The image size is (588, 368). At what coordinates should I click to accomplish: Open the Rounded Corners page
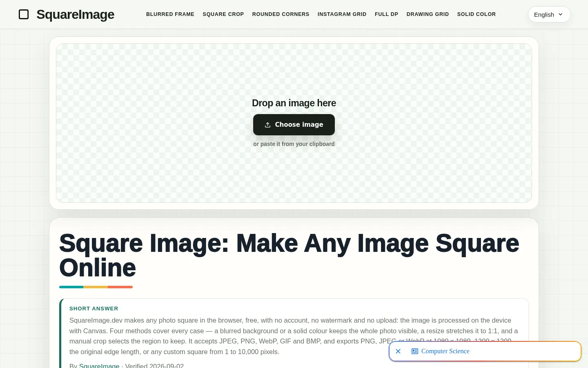(281, 14)
